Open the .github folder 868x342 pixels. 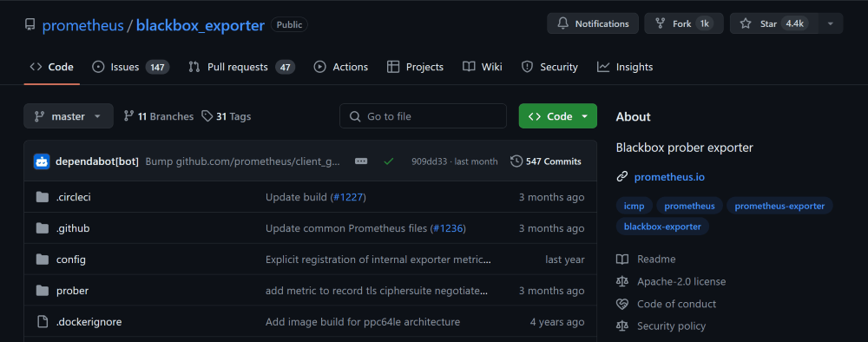pos(73,228)
